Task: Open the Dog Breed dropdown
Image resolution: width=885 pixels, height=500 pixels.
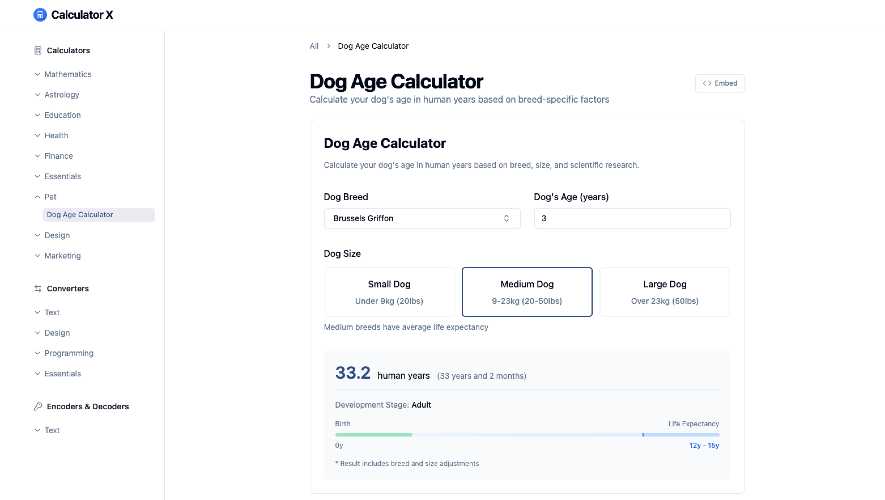Action: 422,218
